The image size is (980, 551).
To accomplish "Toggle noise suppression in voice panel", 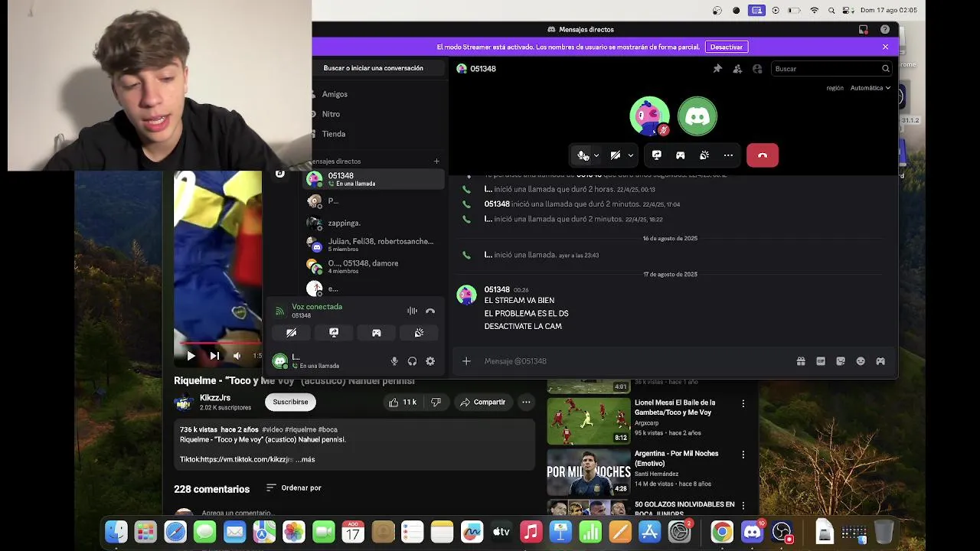I will [x=412, y=311].
